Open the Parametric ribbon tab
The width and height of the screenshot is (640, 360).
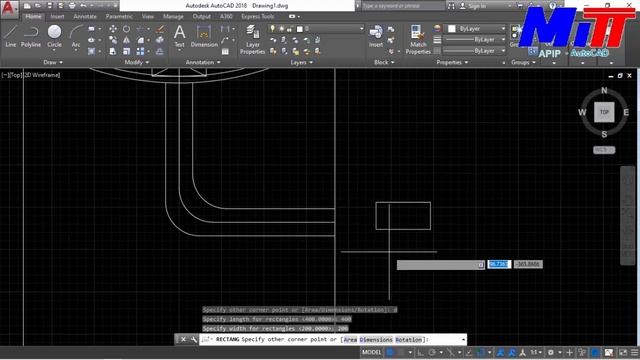[119, 16]
